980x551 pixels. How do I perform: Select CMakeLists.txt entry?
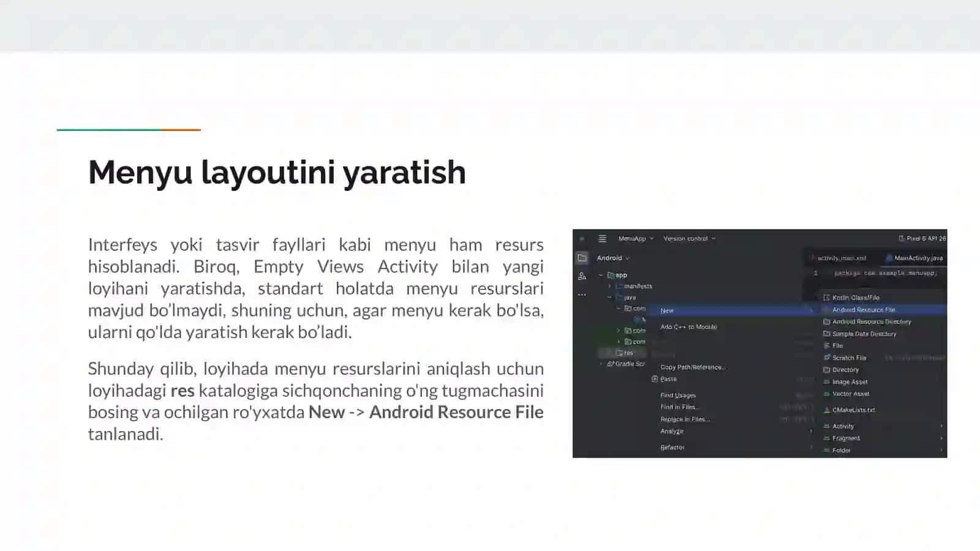click(854, 410)
